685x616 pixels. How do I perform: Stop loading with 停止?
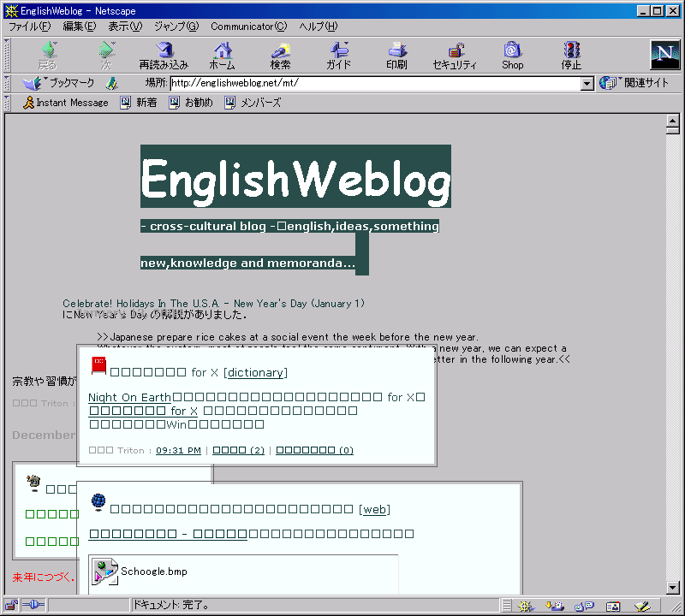coord(571,56)
